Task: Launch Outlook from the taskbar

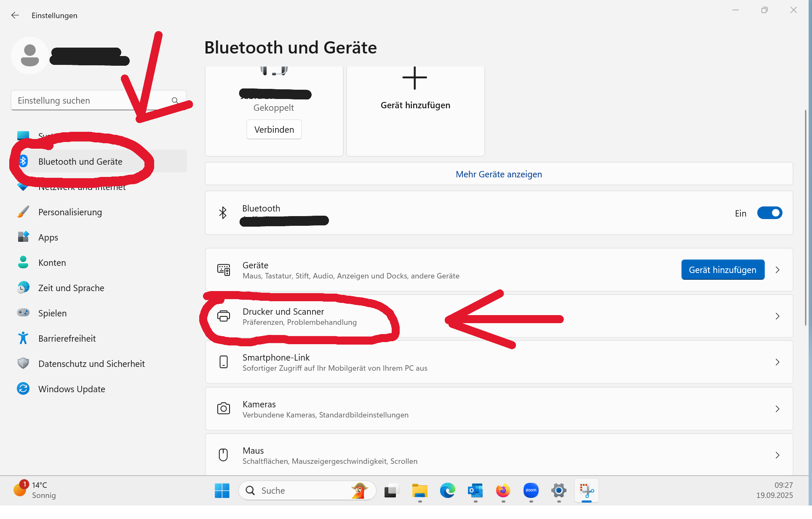Action: 475,490
